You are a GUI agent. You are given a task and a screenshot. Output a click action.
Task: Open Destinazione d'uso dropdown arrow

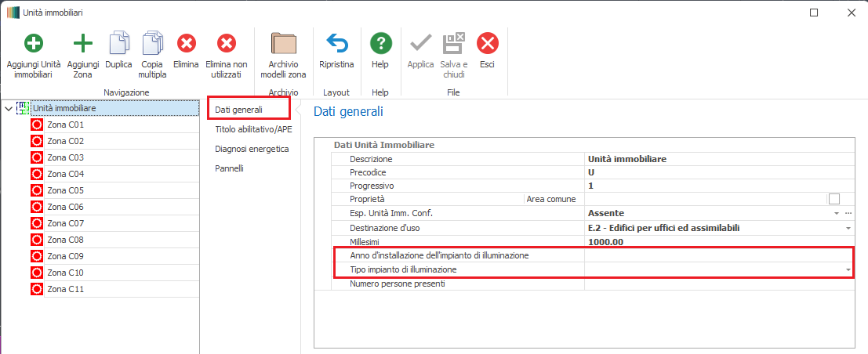[x=848, y=228]
